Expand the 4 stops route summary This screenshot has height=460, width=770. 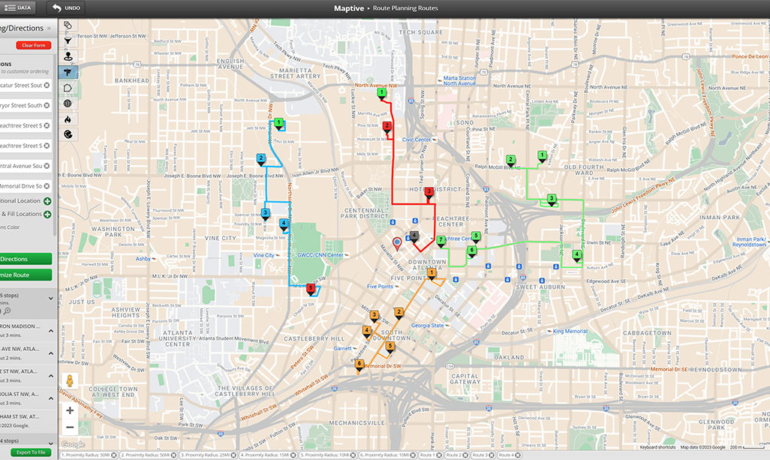[x=51, y=443]
